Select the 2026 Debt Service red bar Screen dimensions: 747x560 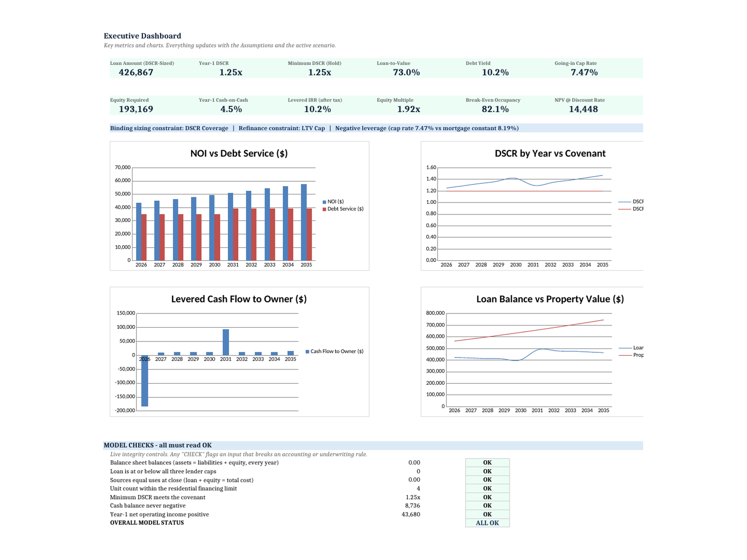pos(144,237)
